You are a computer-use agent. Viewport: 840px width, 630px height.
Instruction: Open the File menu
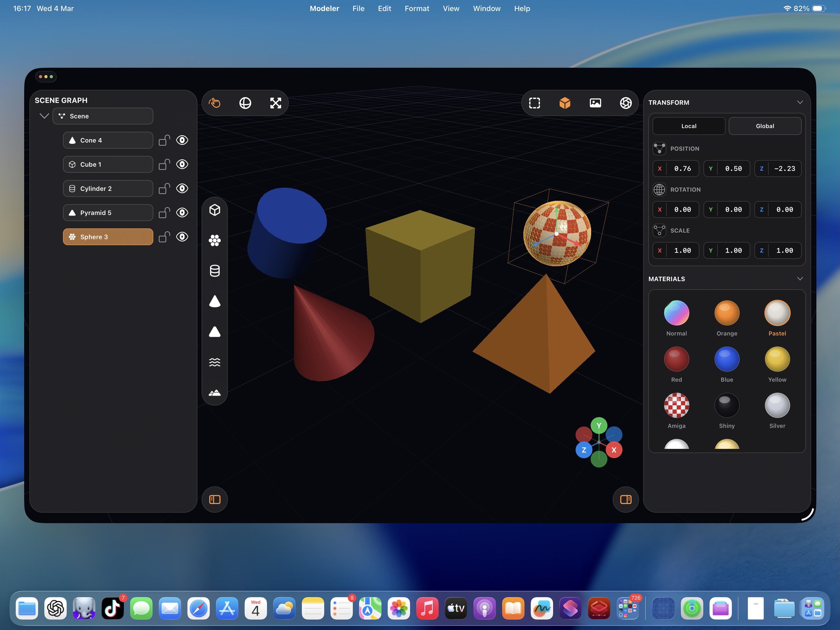click(x=358, y=8)
